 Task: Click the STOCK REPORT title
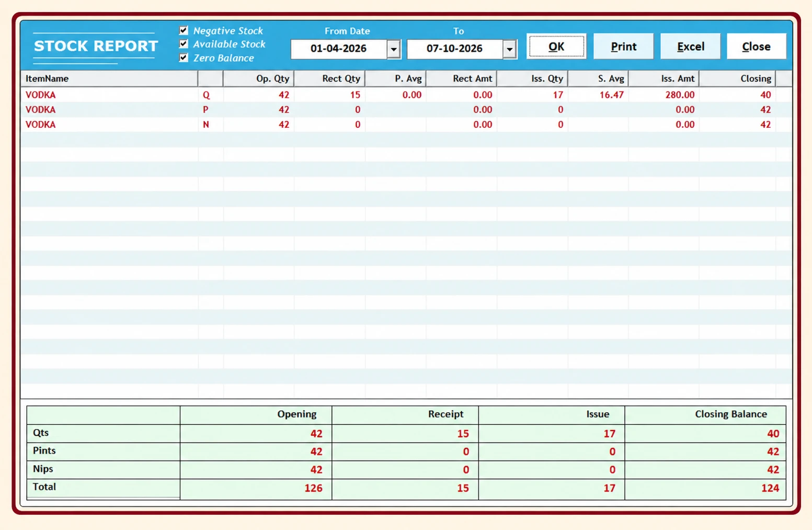click(96, 46)
